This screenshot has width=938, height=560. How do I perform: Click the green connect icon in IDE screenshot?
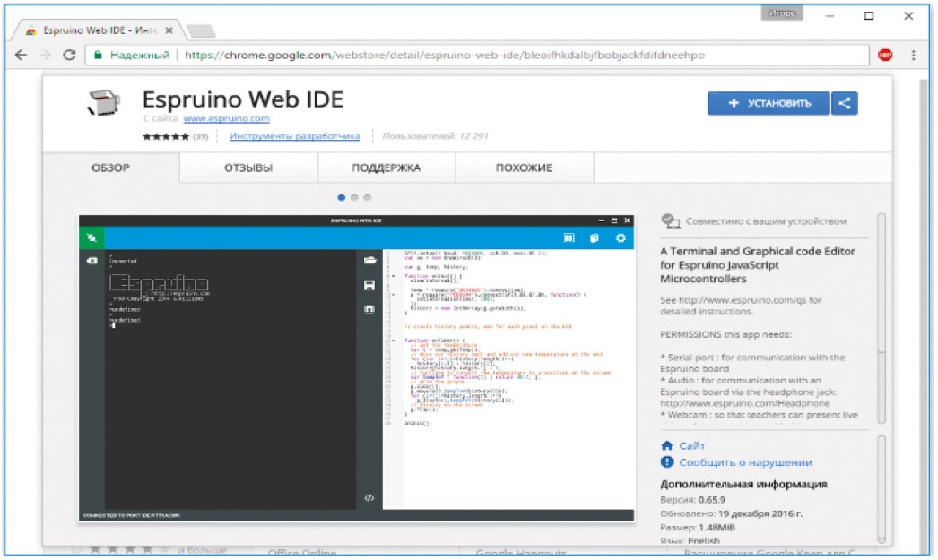point(91,237)
